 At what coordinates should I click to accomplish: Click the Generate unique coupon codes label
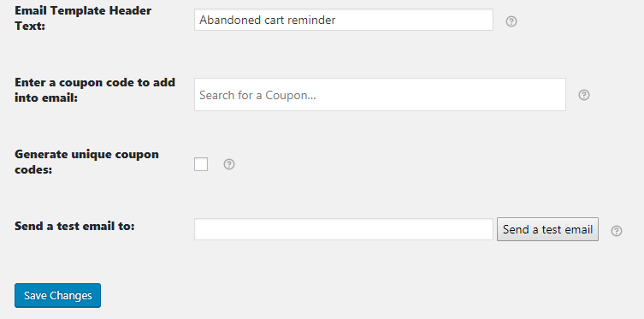[86, 162]
